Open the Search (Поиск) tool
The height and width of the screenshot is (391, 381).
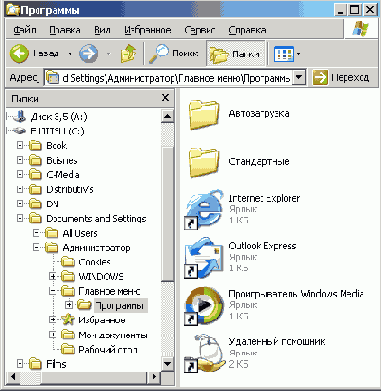click(174, 54)
